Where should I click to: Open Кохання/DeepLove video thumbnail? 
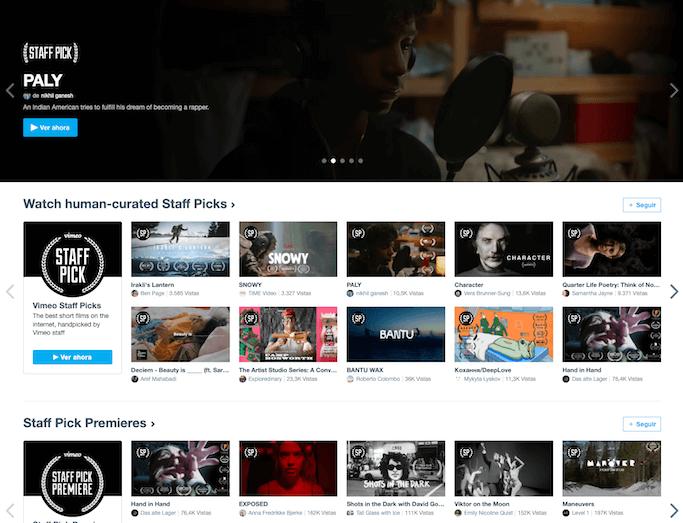[x=504, y=334]
